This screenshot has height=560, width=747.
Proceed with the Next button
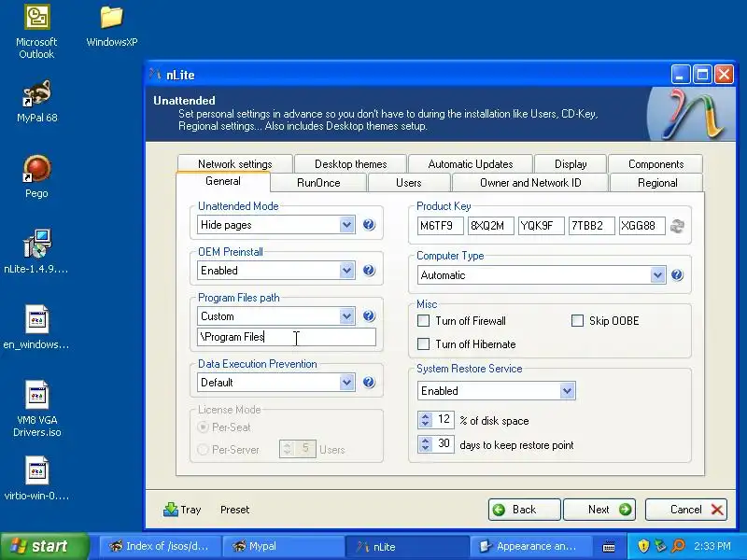click(599, 510)
